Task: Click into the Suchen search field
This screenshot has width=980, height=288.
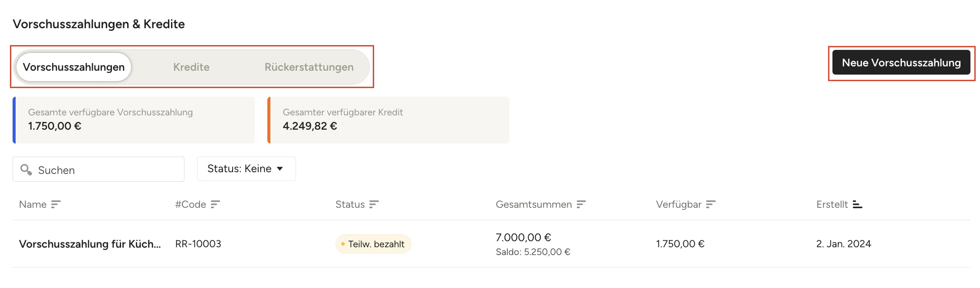Action: click(109, 170)
